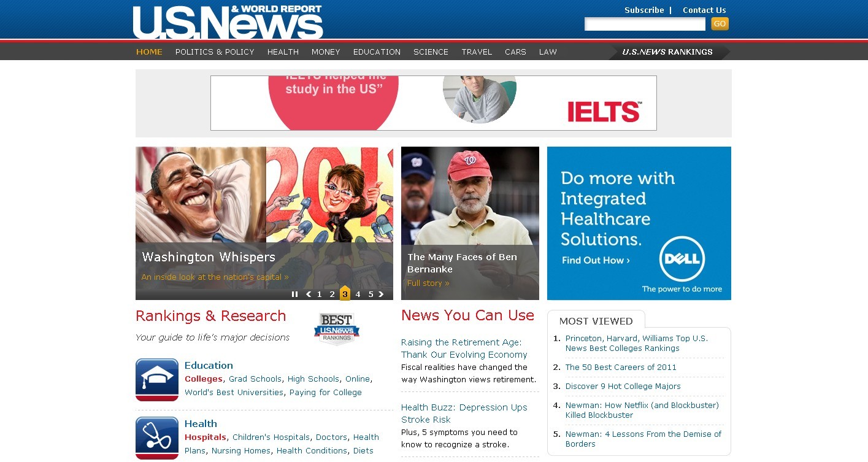This screenshot has width=868, height=462.
Task: Select the MOST VIEWED tab
Action: coord(596,321)
